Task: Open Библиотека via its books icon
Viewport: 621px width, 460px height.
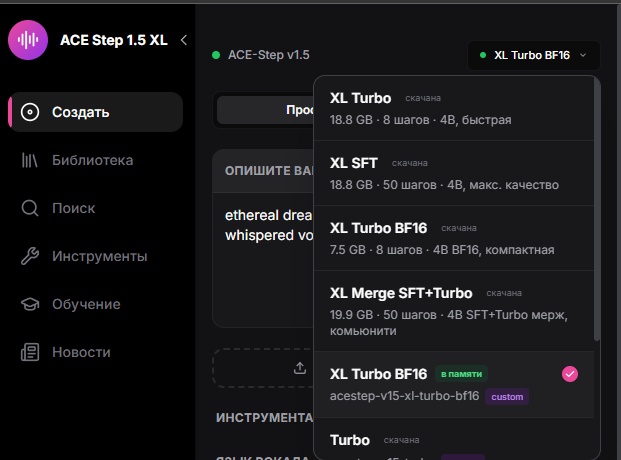Action: (x=30, y=160)
